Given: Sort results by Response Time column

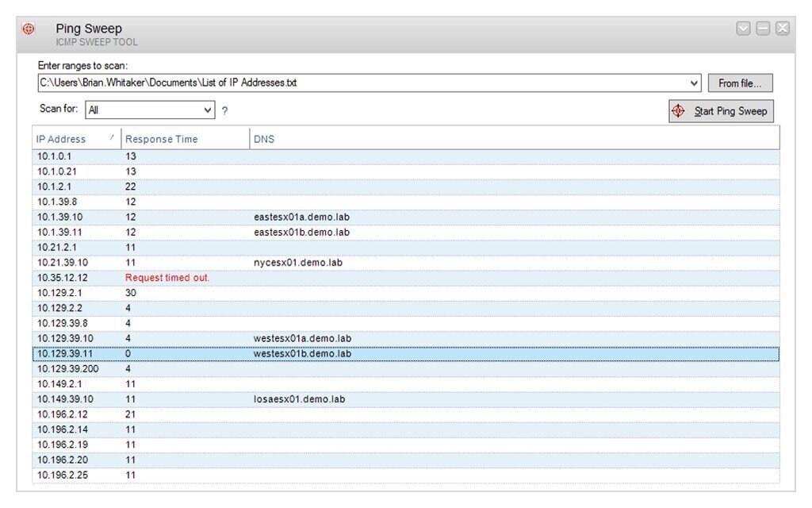Looking at the screenshot, I should 161,138.
